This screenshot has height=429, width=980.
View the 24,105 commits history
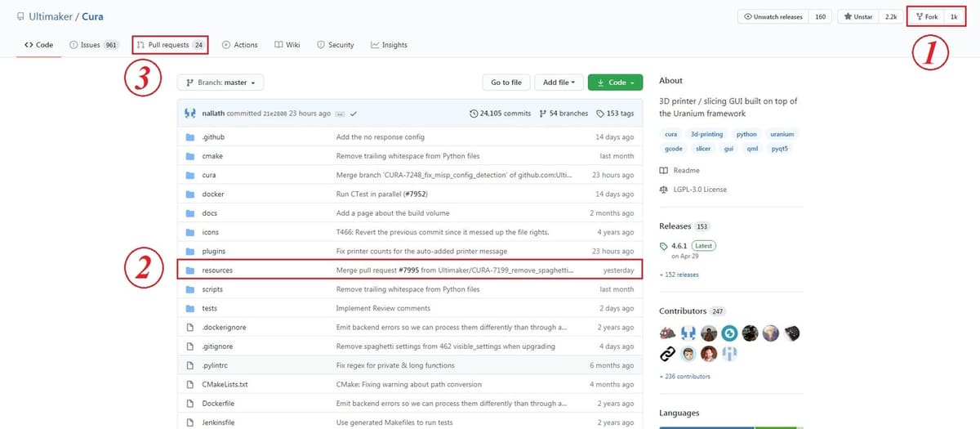click(x=501, y=114)
